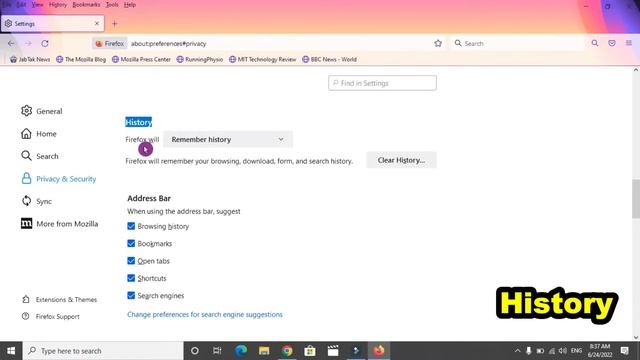The height and width of the screenshot is (360, 640).
Task: Open JabTak News bookmark
Action: [x=30, y=60]
